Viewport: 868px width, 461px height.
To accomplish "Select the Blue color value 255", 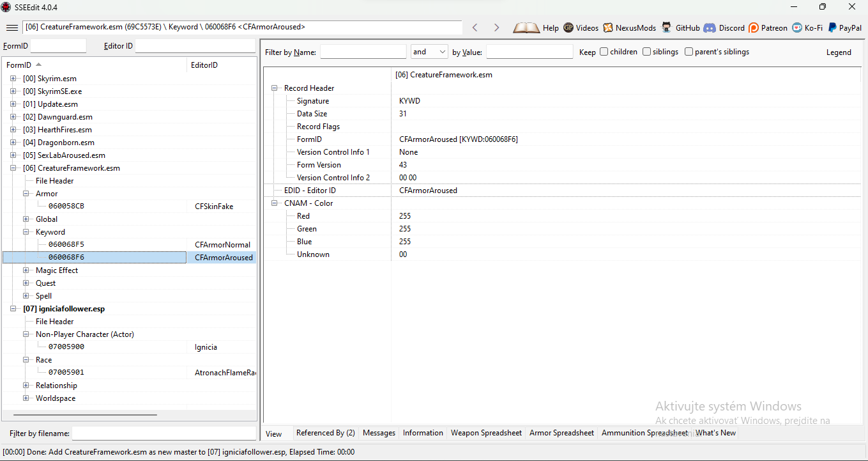I will [405, 242].
